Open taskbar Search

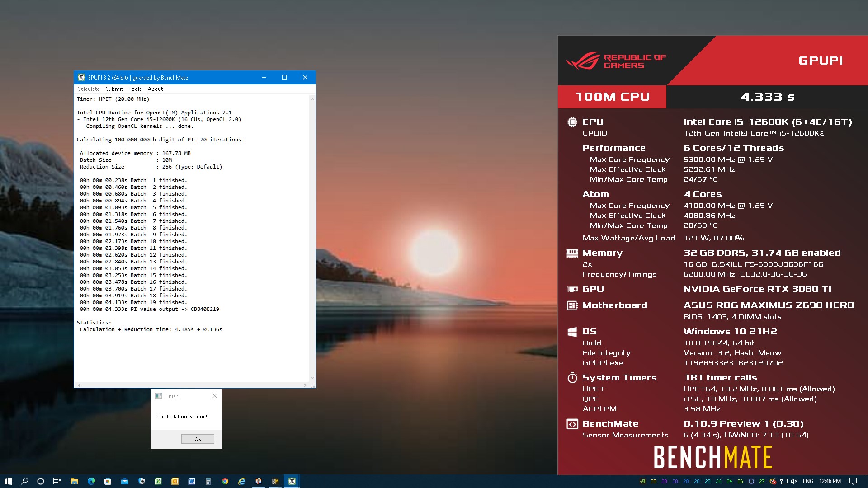tap(24, 481)
